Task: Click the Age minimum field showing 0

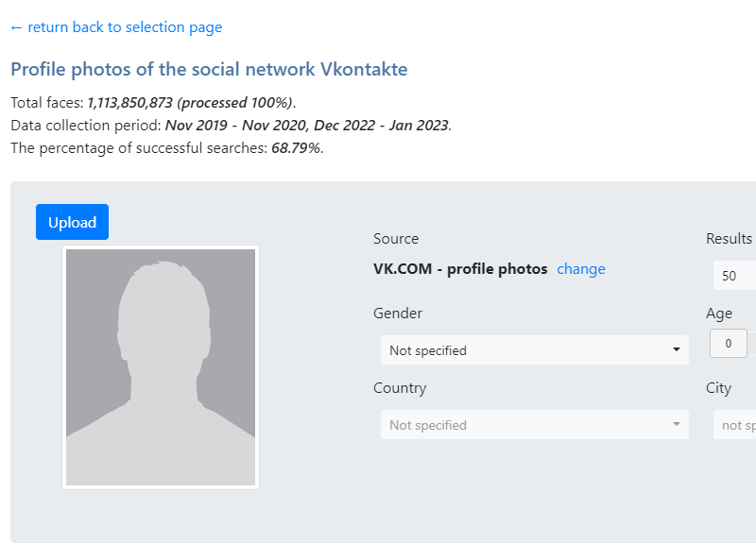Action: (x=728, y=344)
